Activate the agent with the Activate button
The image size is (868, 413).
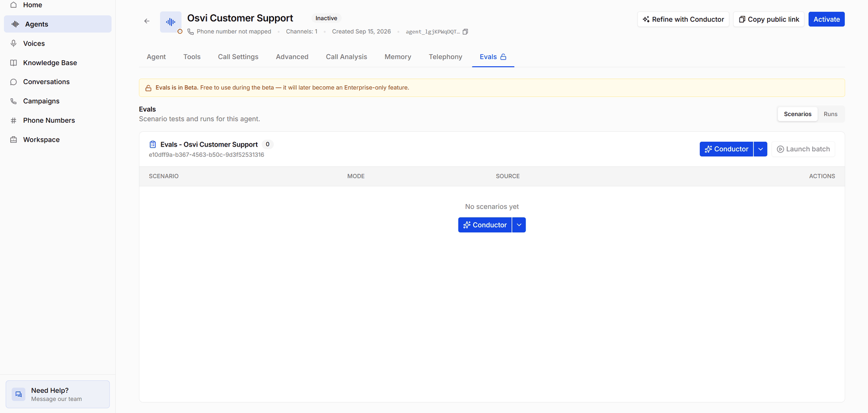coord(826,19)
